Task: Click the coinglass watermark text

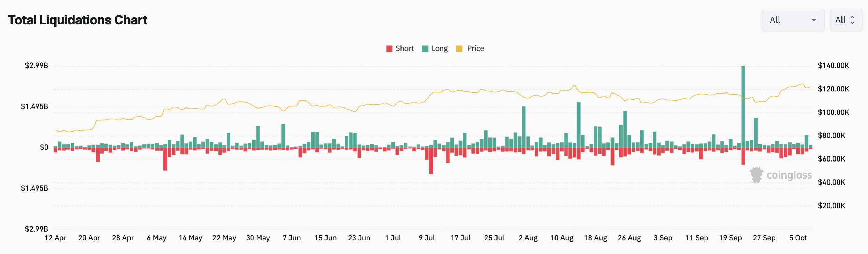Action: point(789,175)
